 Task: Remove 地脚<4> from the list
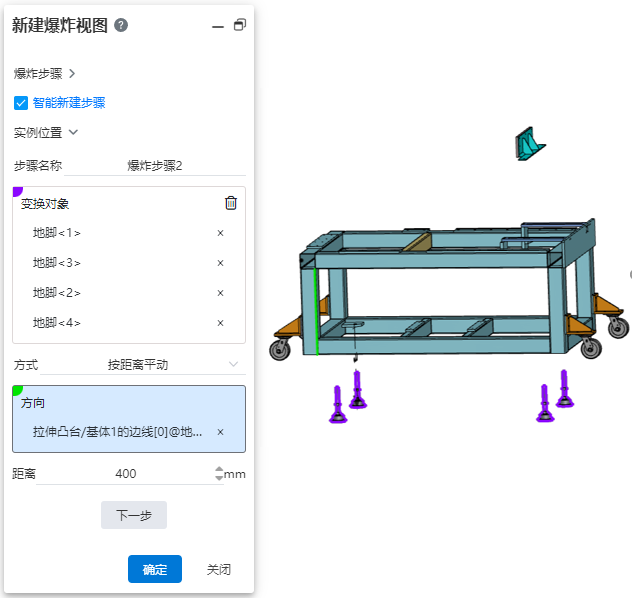point(220,323)
